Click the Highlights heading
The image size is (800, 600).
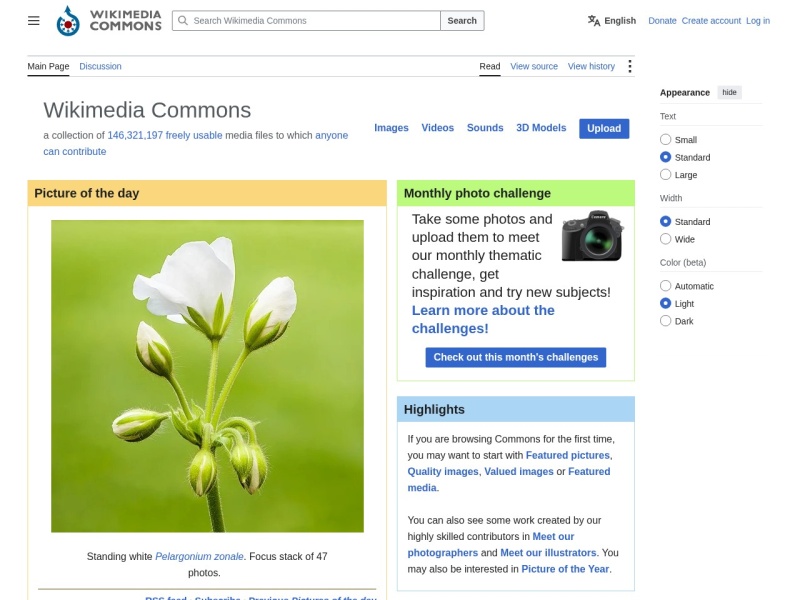[434, 409]
